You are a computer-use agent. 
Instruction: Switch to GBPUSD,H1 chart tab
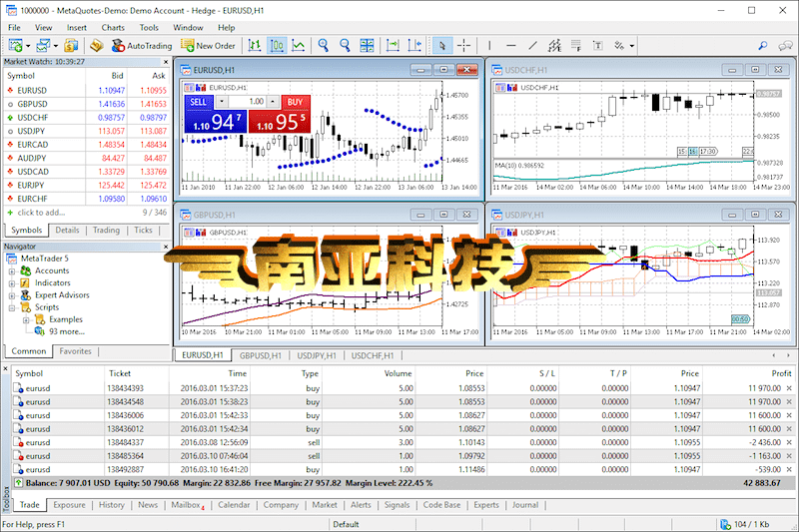pyautogui.click(x=261, y=356)
